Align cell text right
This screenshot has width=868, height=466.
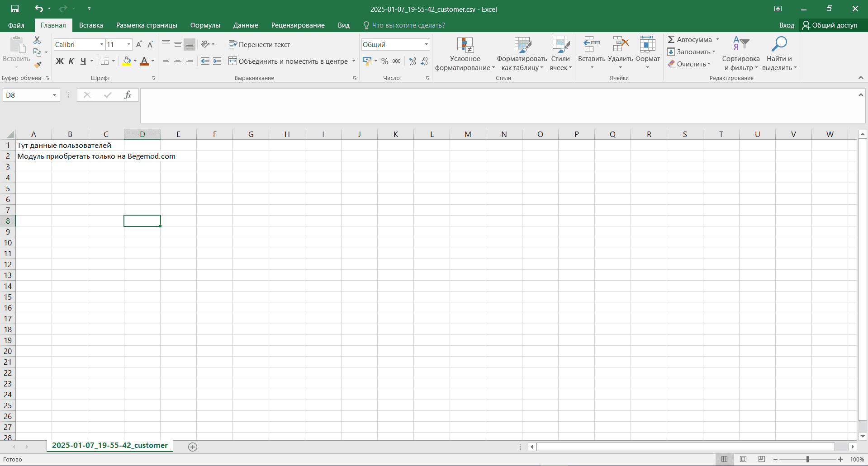coord(190,61)
